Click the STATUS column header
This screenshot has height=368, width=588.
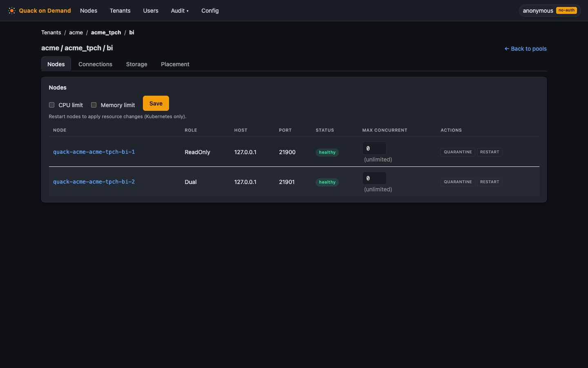(325, 130)
